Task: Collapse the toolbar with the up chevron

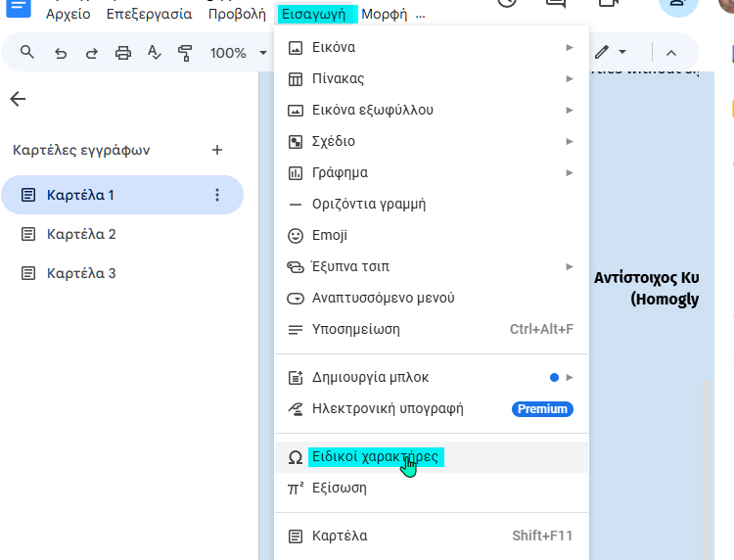Action: [671, 53]
